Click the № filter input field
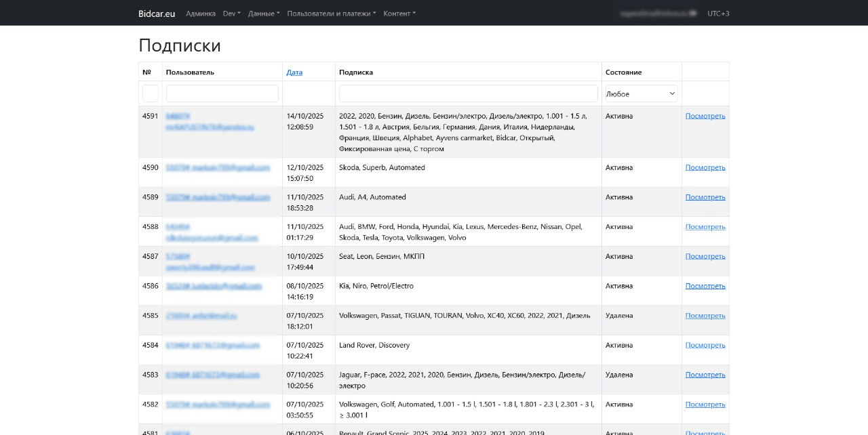 (x=151, y=94)
